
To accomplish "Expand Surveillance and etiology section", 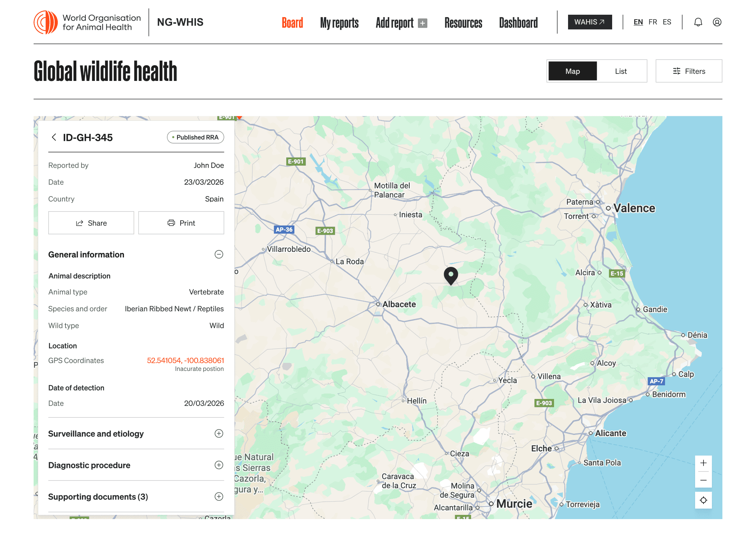I will (219, 434).
